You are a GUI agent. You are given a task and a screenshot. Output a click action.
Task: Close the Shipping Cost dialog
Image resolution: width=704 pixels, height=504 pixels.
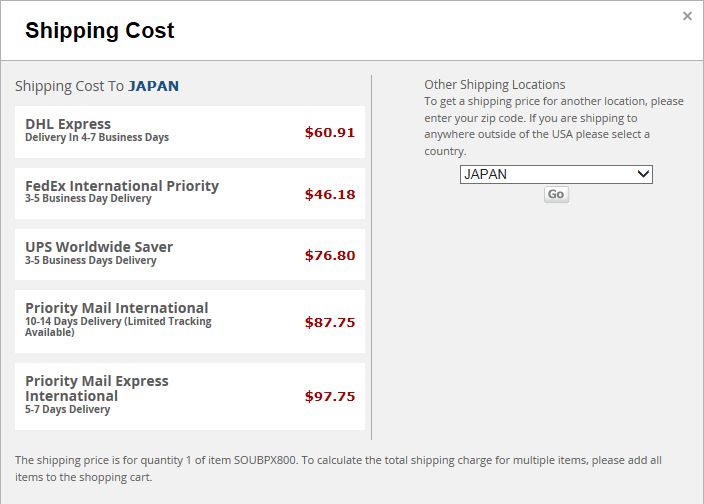687,16
